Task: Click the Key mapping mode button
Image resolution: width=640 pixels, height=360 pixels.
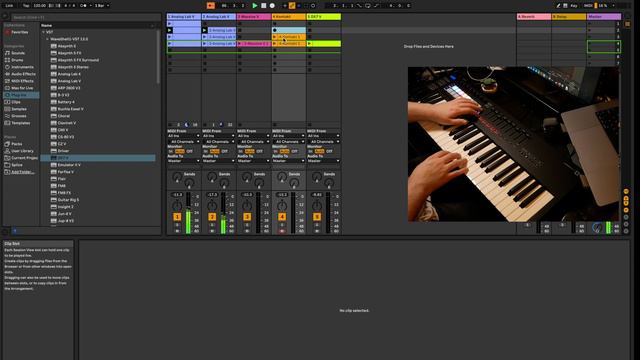Action: pos(574,6)
